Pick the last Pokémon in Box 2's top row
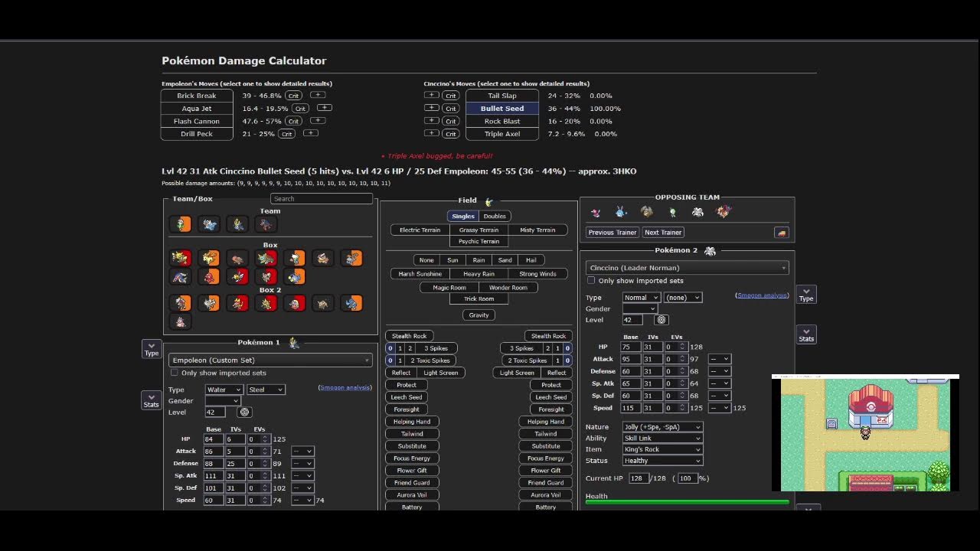The height and width of the screenshot is (551, 980). [x=351, y=304]
